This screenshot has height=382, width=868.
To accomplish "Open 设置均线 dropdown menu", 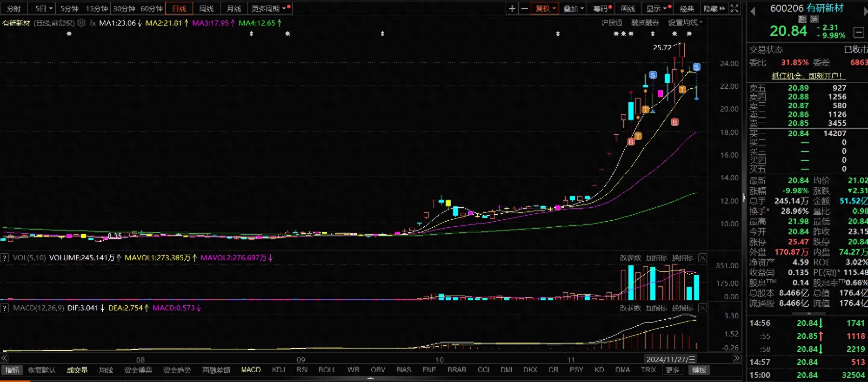I will pyautogui.click(x=685, y=23).
